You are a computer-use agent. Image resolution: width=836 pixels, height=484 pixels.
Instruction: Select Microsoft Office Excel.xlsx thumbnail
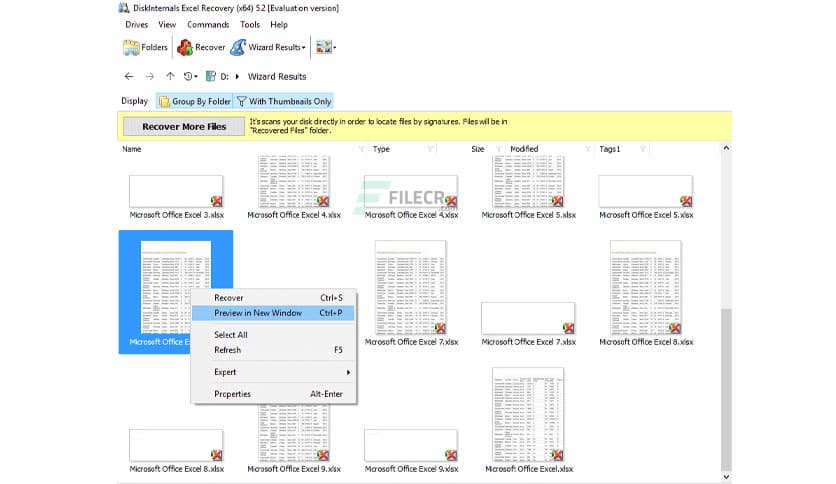coord(528,415)
